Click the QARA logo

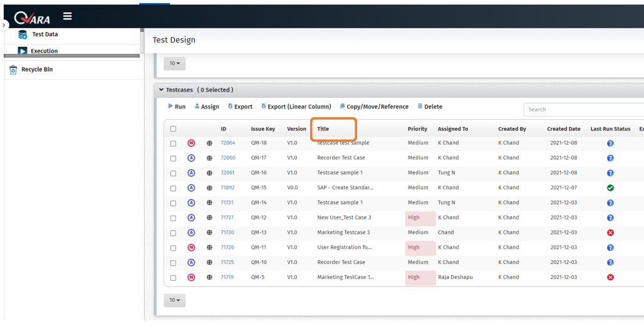pos(32,18)
